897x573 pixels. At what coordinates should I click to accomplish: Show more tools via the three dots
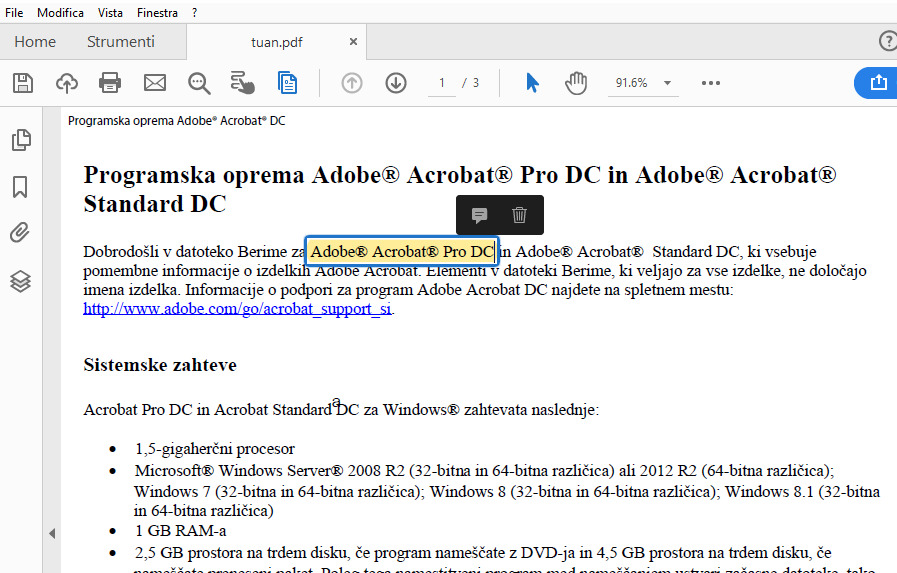[711, 83]
